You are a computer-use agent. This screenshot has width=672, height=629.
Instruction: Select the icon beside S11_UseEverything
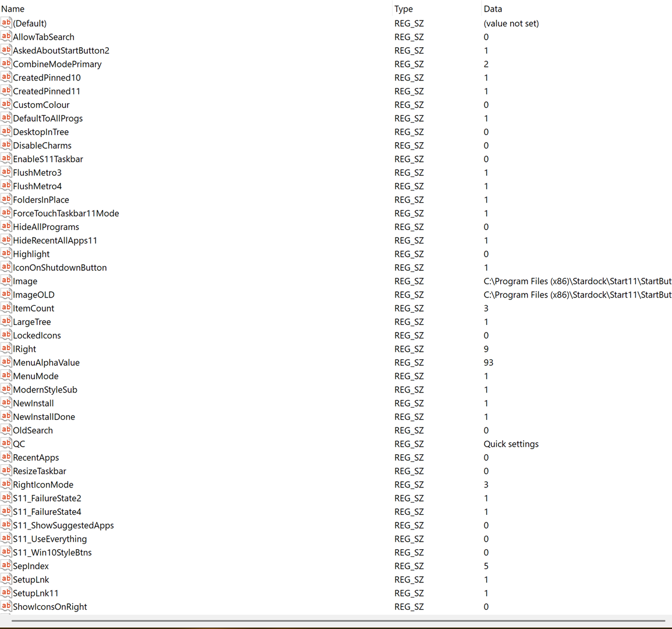(x=6, y=539)
